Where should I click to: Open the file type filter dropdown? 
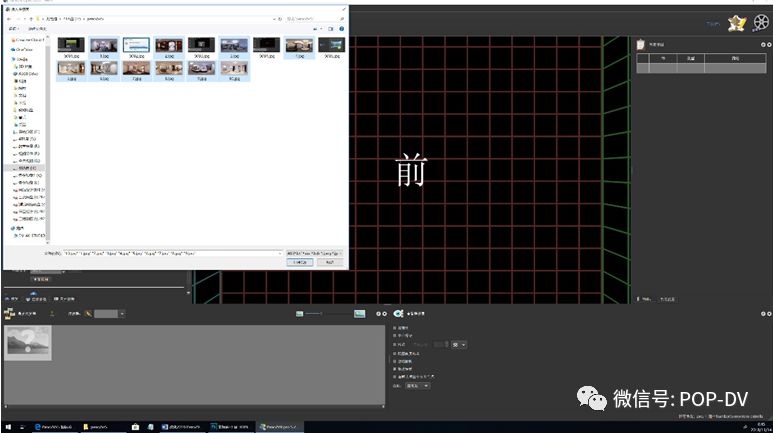[x=314, y=253]
